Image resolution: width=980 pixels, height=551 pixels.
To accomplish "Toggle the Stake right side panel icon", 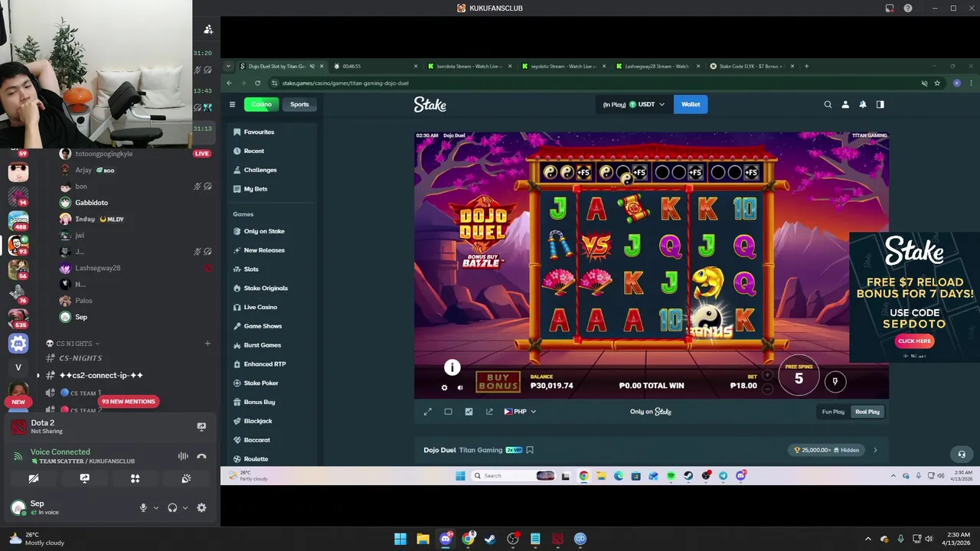I will tap(880, 104).
